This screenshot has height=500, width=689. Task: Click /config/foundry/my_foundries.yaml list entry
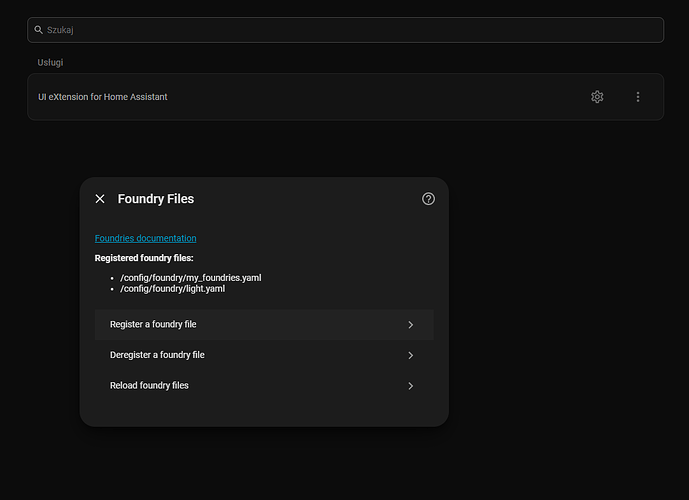(191, 278)
